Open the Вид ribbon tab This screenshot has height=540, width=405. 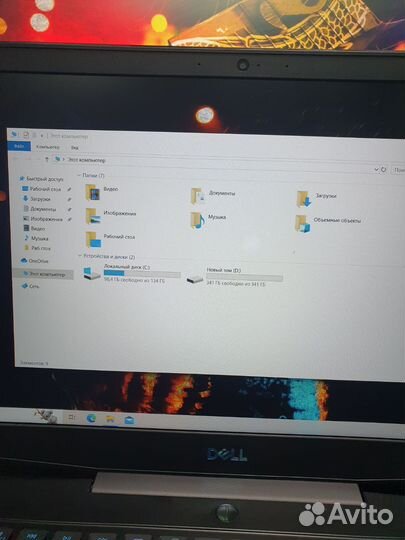[x=74, y=147]
